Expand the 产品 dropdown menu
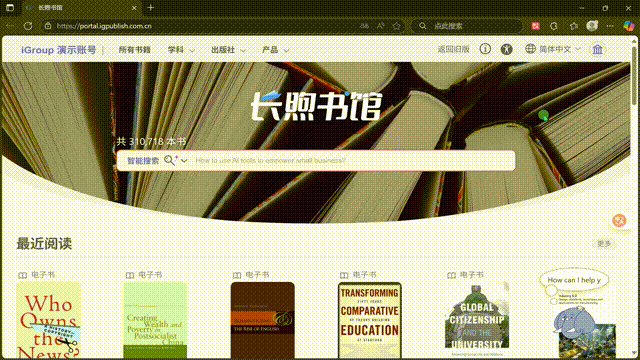The image size is (640, 360). tap(276, 50)
